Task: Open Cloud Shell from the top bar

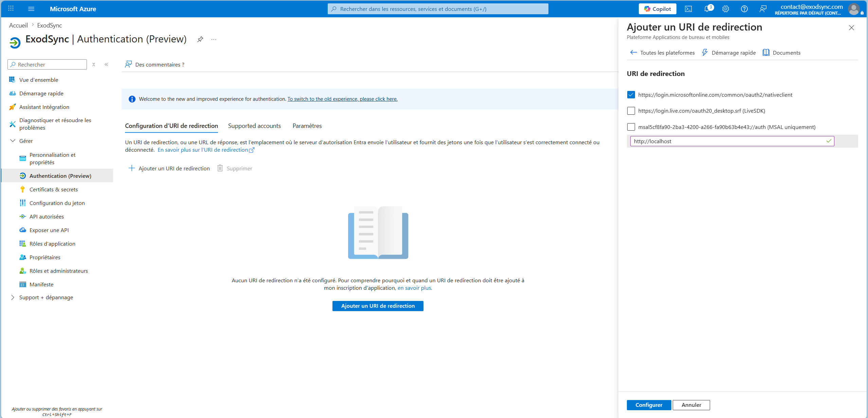Action: (x=688, y=9)
